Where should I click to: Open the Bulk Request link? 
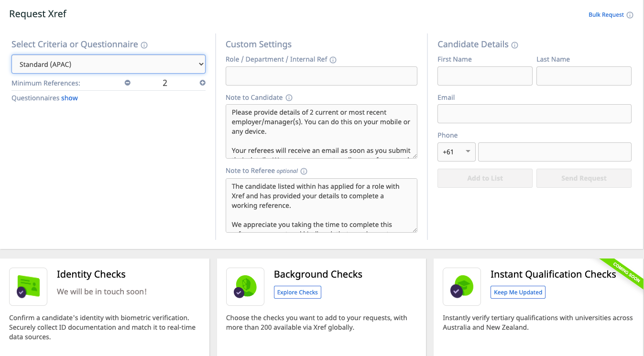[606, 15]
